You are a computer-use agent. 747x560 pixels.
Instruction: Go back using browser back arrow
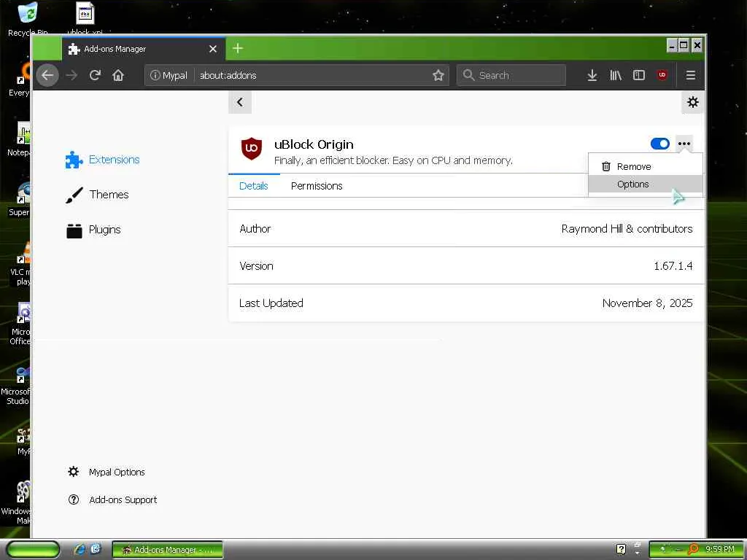click(x=47, y=75)
